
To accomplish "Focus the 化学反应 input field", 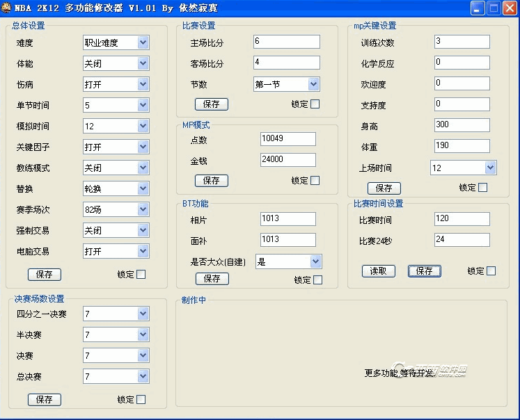I will (462, 63).
